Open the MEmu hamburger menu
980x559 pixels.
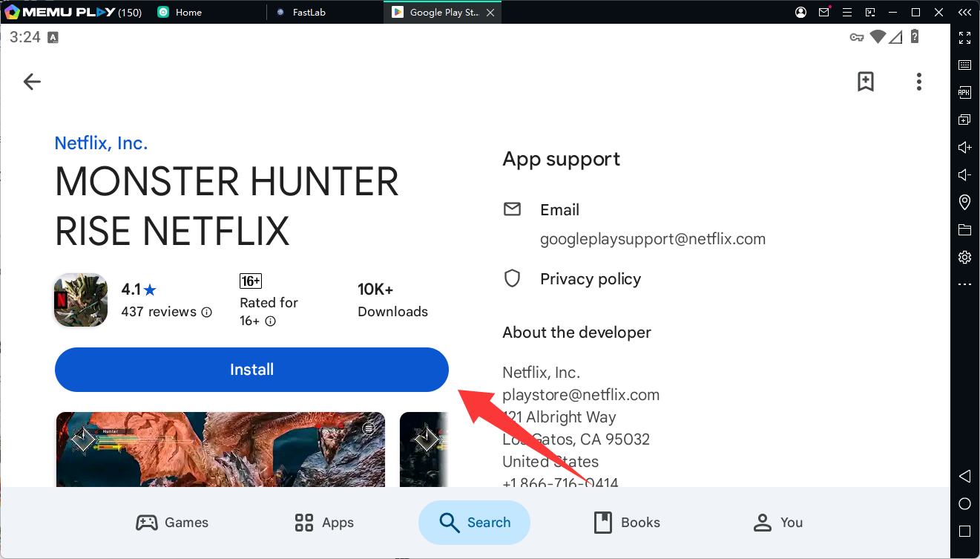(x=848, y=12)
